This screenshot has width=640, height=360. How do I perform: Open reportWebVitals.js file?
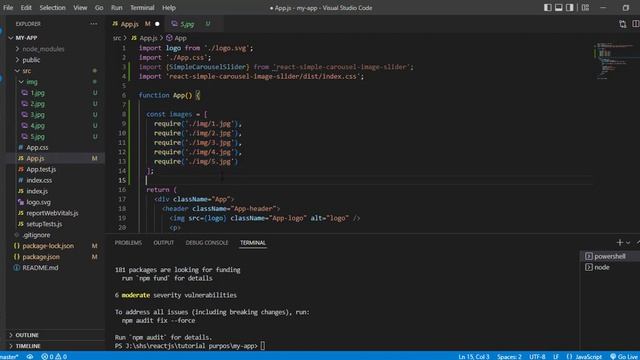click(x=52, y=213)
